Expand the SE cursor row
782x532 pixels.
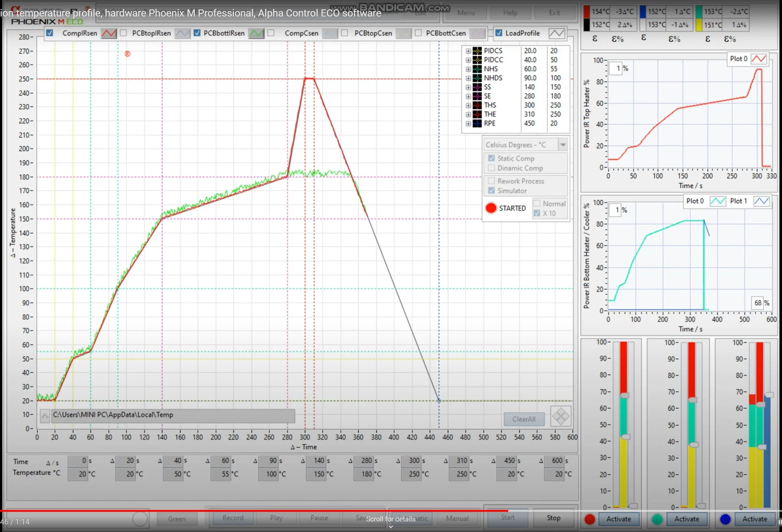tap(468, 97)
